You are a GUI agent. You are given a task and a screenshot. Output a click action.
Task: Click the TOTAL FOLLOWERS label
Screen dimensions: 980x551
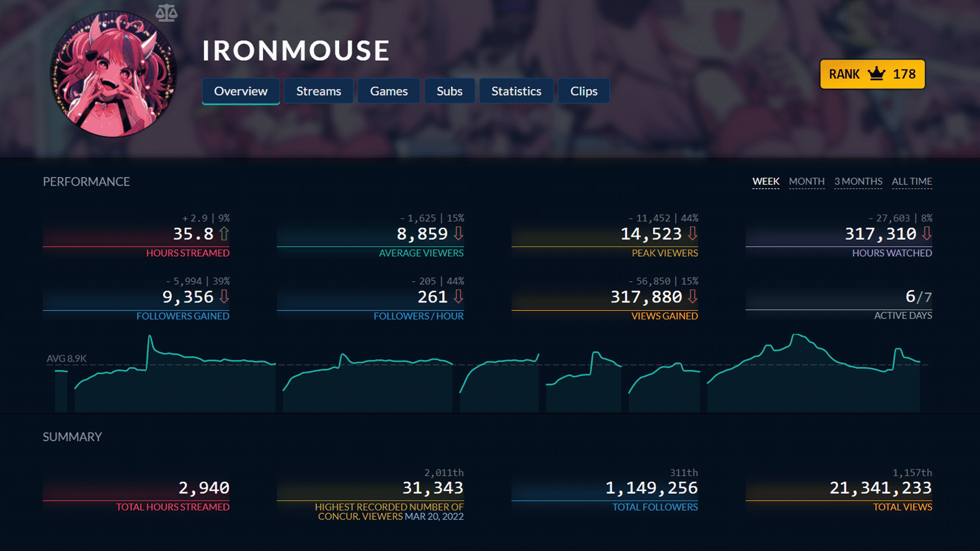[x=655, y=507]
